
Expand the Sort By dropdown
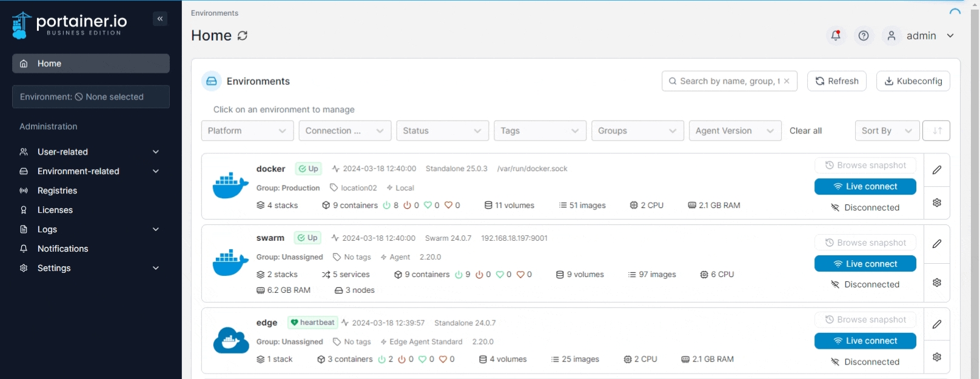tap(887, 131)
